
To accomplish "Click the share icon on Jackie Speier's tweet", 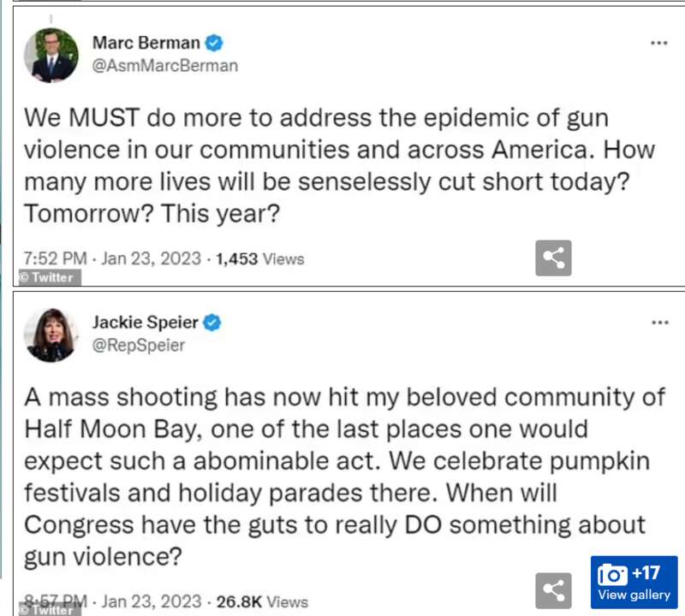I will coord(553,590).
